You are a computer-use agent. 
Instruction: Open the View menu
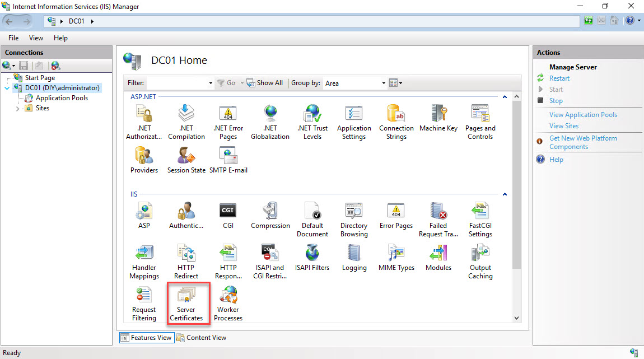[36, 38]
